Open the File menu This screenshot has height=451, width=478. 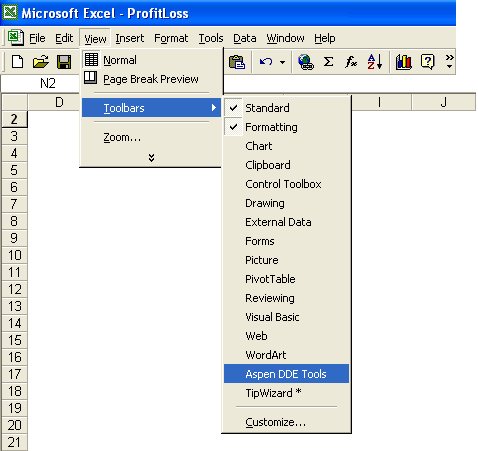[37, 38]
